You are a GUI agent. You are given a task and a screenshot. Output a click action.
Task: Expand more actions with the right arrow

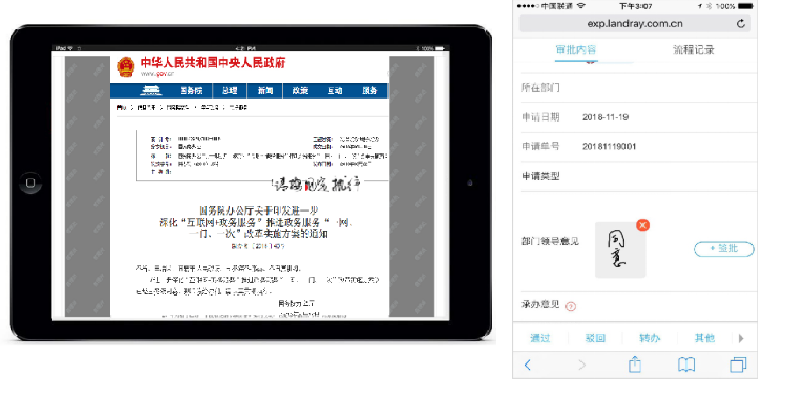click(x=741, y=338)
